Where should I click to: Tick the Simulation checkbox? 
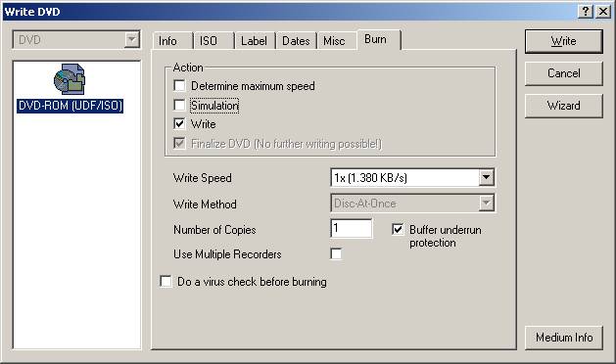point(179,105)
